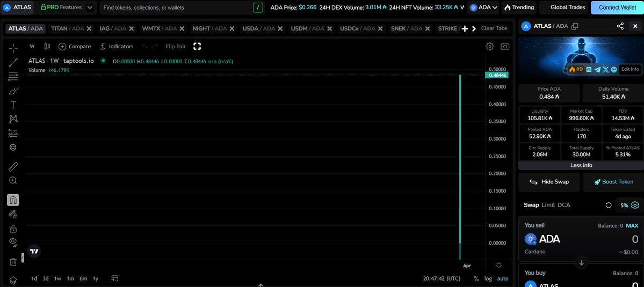
Task: Close the ATLAS side panel
Action: 635,26
